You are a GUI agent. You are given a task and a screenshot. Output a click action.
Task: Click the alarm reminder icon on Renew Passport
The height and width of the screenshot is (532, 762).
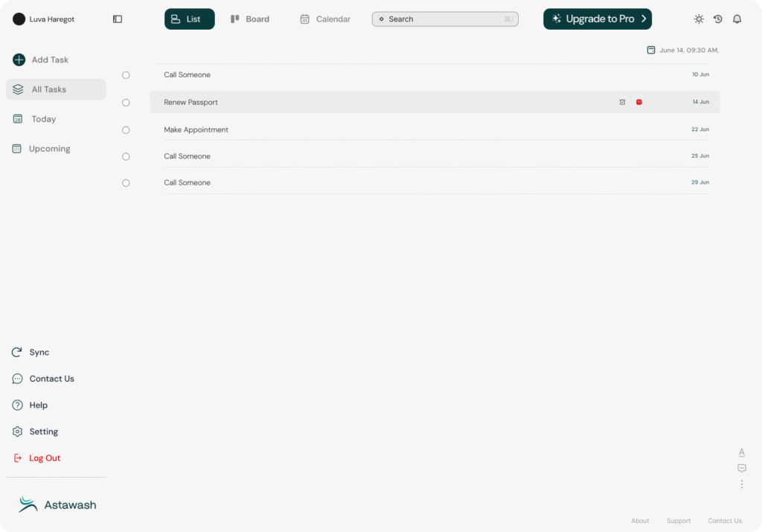tap(622, 102)
